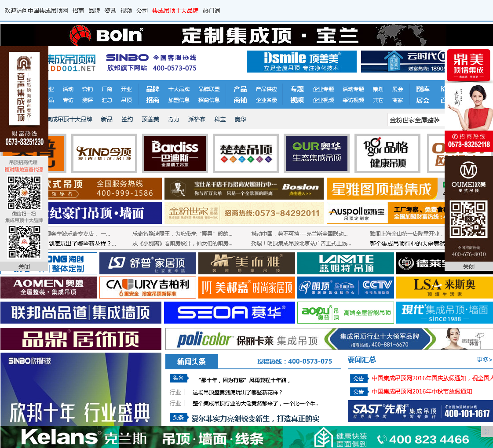Image resolution: width=493 pixels, height=448 pixels.
Task: Click the OUR奥华 生态集成吊顶 logo
Action: click(317, 153)
